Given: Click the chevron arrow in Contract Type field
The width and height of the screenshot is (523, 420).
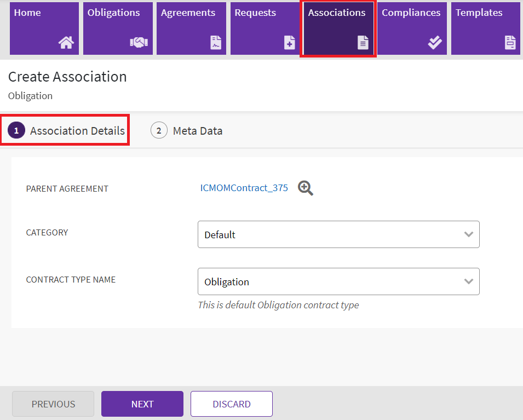Looking at the screenshot, I should click(468, 281).
